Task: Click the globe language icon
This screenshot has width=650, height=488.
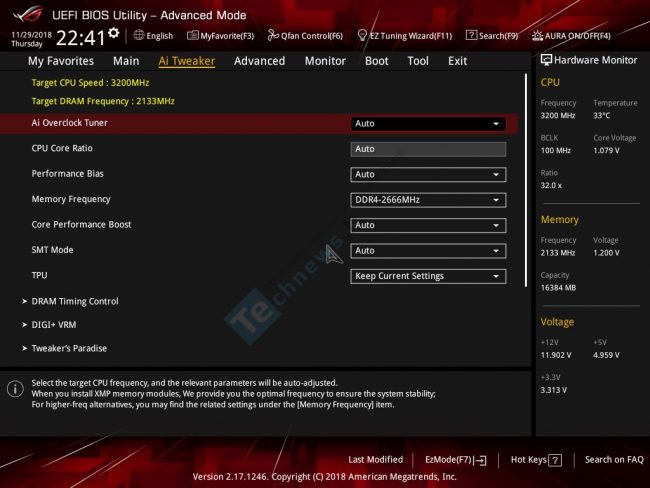Action: point(139,35)
